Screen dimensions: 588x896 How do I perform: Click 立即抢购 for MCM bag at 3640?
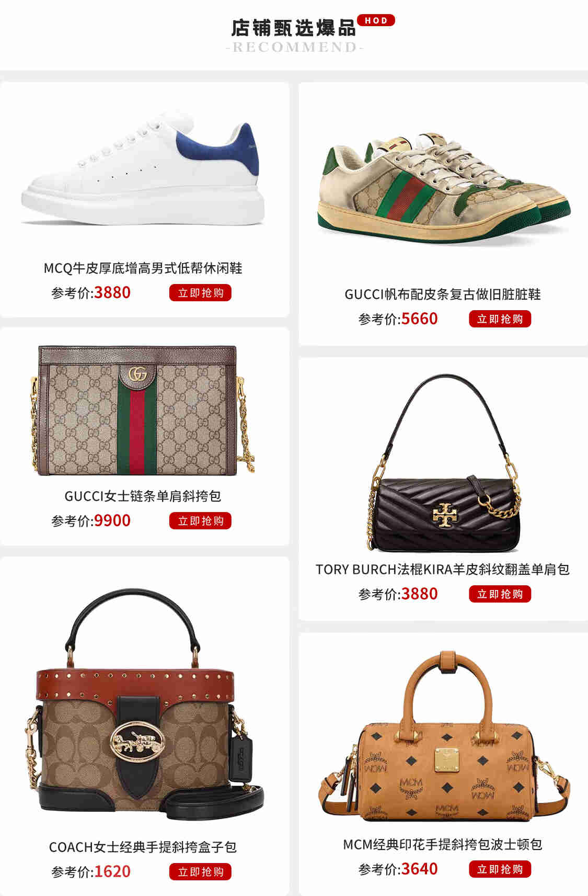coord(500,869)
